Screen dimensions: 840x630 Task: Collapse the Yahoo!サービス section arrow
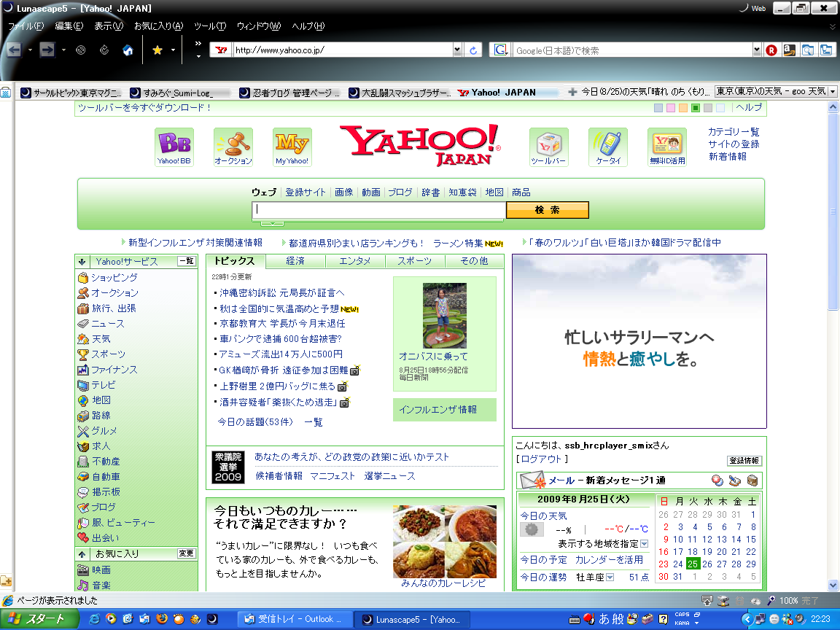[x=82, y=262]
